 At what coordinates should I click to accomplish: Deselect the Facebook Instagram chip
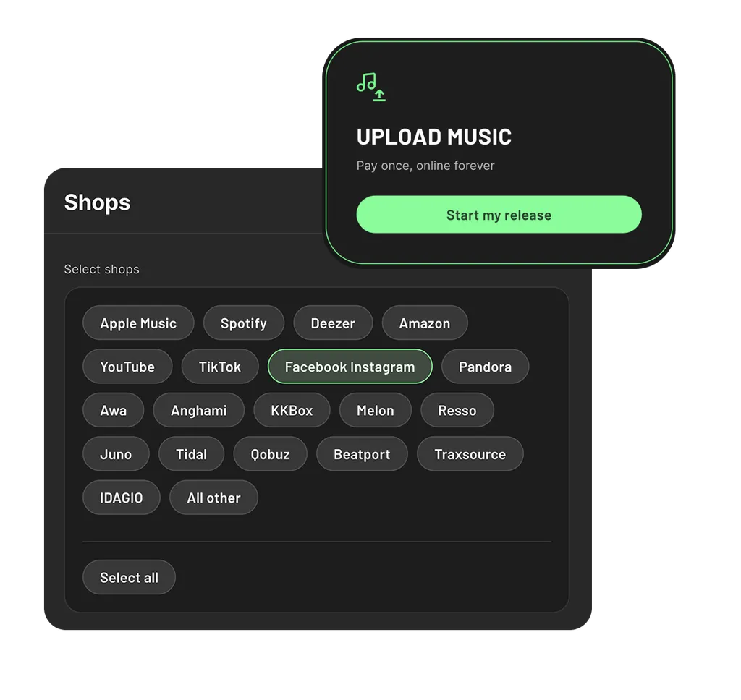350,367
